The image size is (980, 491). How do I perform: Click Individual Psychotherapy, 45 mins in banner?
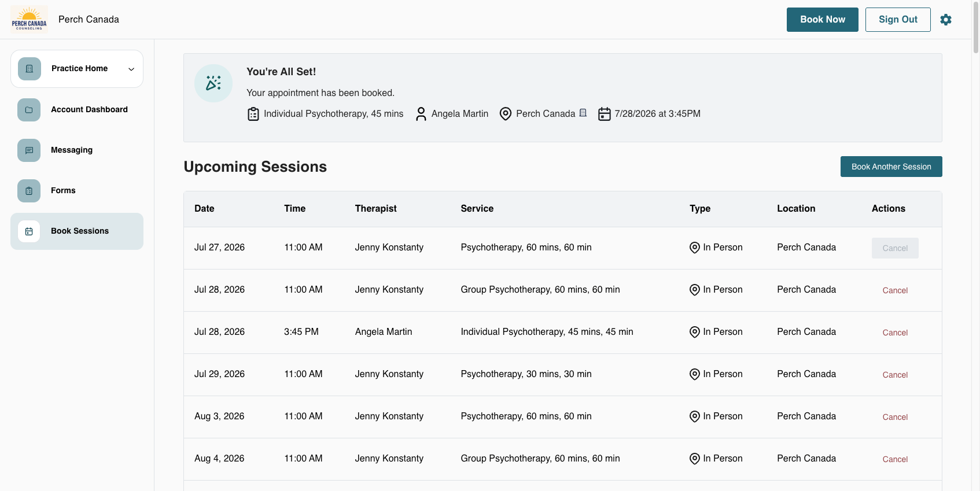pos(334,114)
